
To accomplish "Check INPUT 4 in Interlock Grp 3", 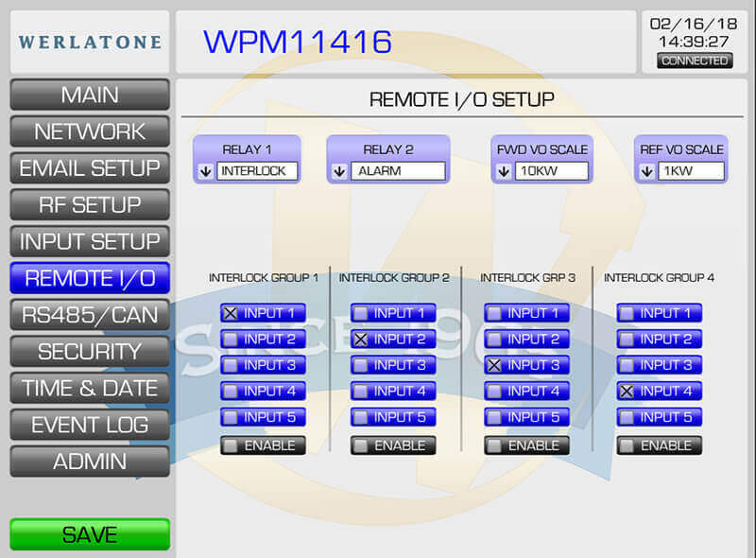I will click(x=494, y=392).
